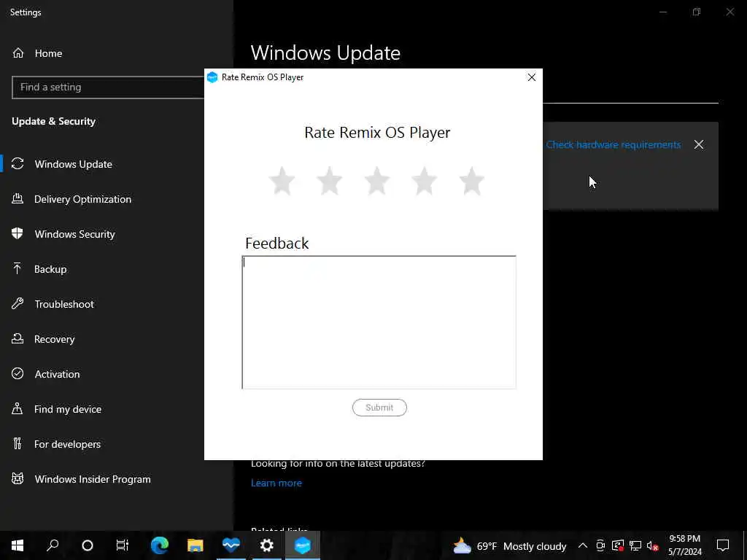Dismiss the hardware requirements banner
The width and height of the screenshot is (747, 560).
click(698, 145)
